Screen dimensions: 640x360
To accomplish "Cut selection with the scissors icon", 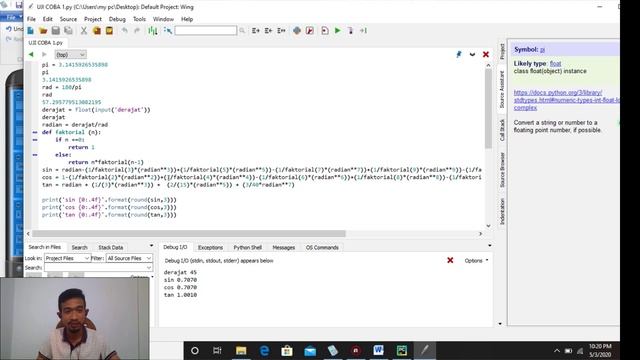I will pos(84,31).
